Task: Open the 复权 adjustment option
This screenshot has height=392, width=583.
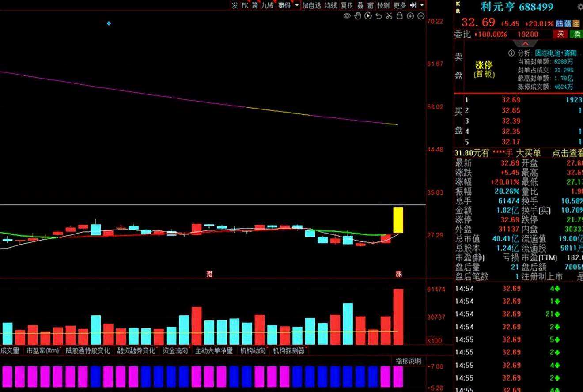Action: tap(347, 5)
